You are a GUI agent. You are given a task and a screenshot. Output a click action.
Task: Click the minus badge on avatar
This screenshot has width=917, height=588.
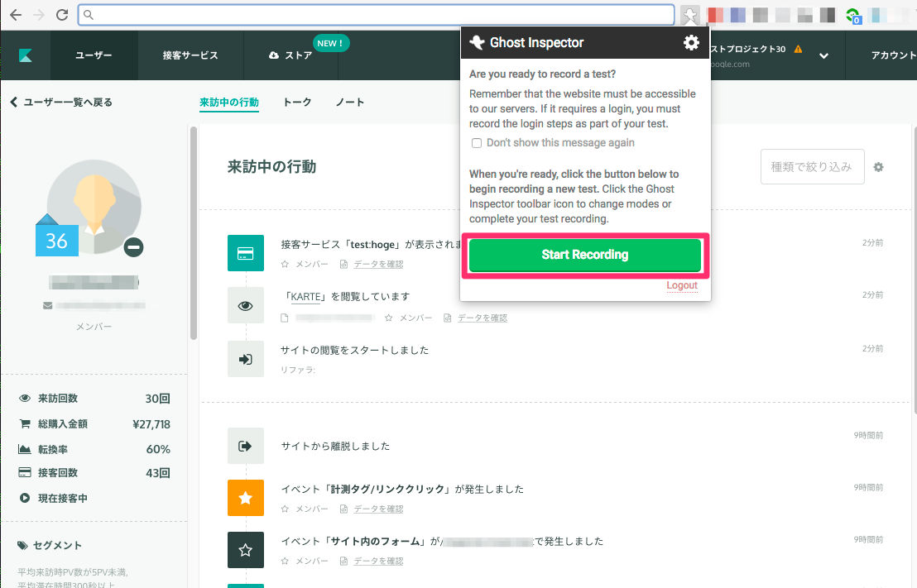coord(133,247)
